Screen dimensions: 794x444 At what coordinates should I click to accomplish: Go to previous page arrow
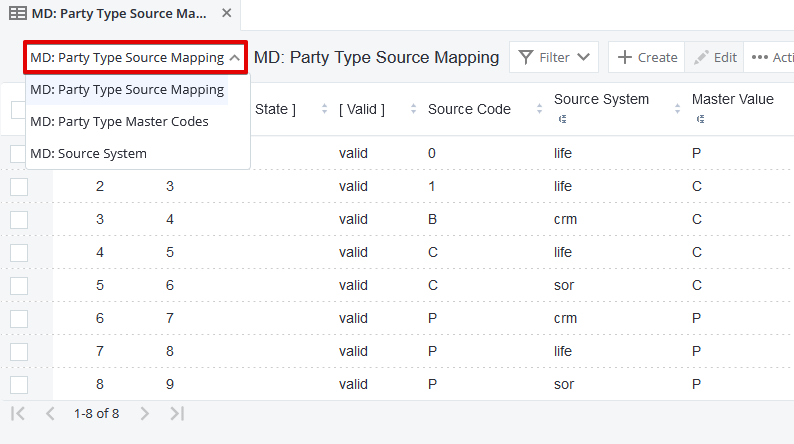coord(49,413)
